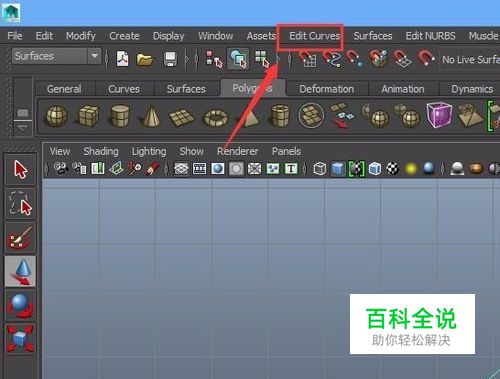Image resolution: width=500 pixels, height=379 pixels.
Task: Click the Maya application icon in the title bar
Action: point(11,13)
